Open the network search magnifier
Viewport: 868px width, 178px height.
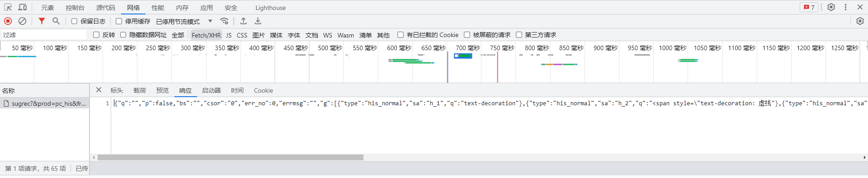[56, 21]
